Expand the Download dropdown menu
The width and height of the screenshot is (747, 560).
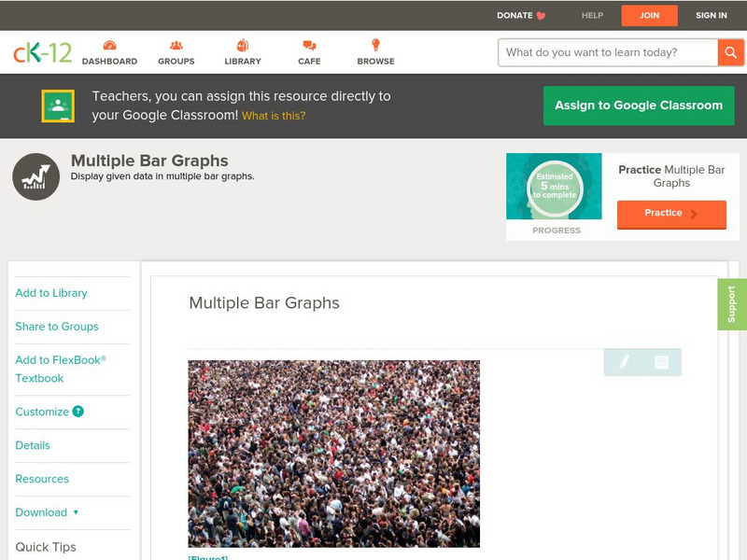click(47, 512)
